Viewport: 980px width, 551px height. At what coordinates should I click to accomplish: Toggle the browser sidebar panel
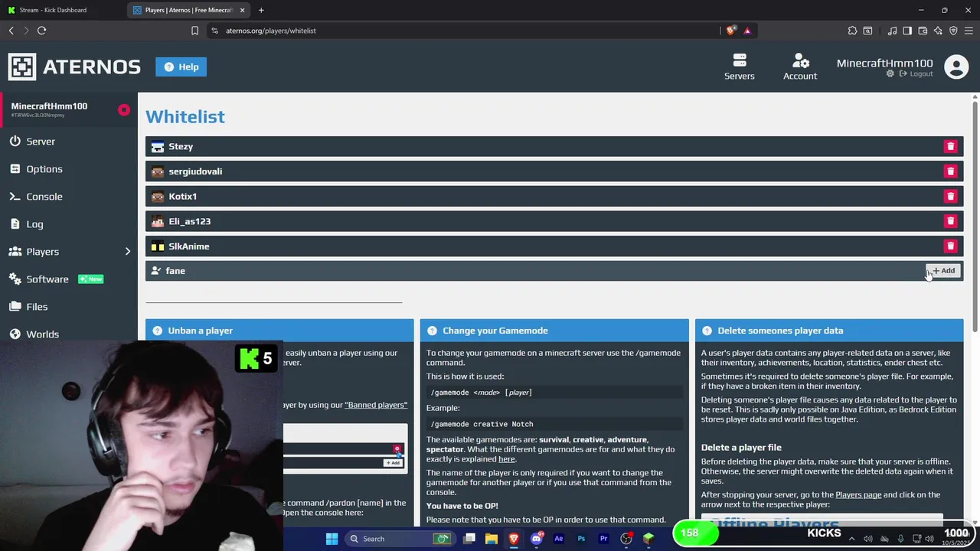coord(907,31)
